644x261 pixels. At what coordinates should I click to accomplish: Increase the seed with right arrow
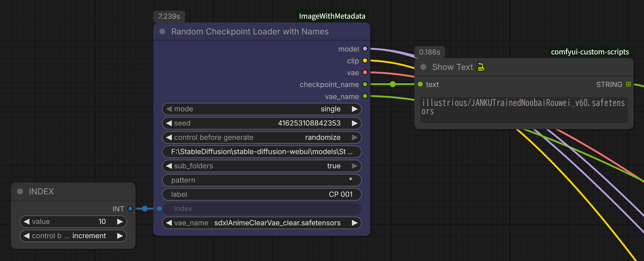[x=355, y=123]
